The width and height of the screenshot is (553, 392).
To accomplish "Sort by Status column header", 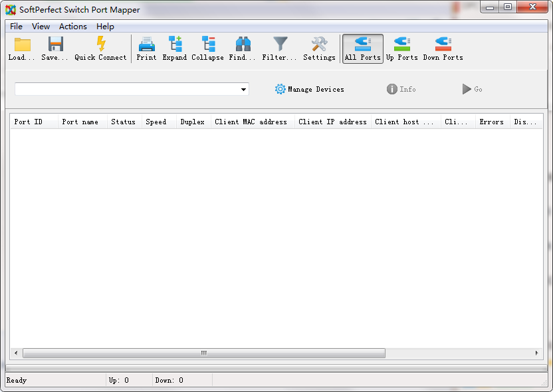I will point(124,122).
